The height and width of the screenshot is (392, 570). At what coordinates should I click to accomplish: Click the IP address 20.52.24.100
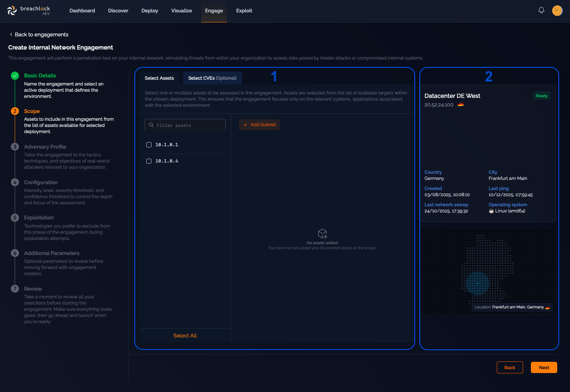pos(439,105)
